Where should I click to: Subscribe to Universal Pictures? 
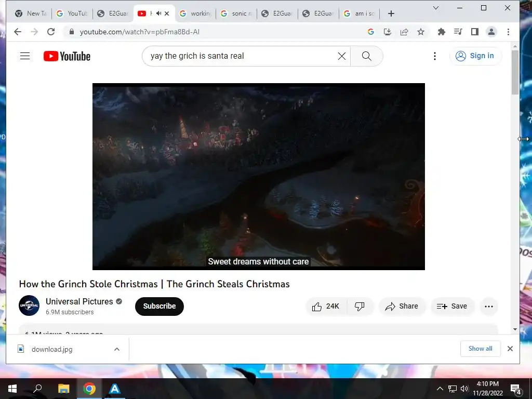click(159, 307)
